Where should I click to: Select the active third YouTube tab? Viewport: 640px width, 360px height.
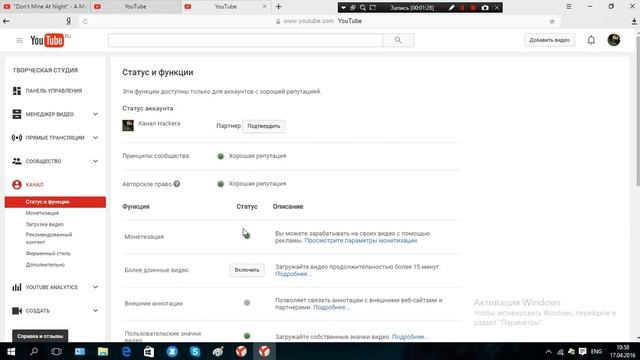[x=225, y=7]
